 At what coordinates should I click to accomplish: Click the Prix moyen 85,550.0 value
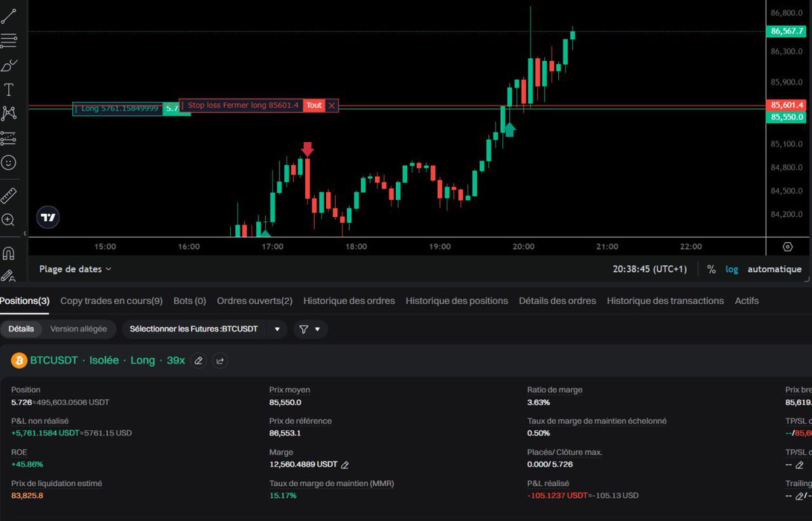pos(285,402)
